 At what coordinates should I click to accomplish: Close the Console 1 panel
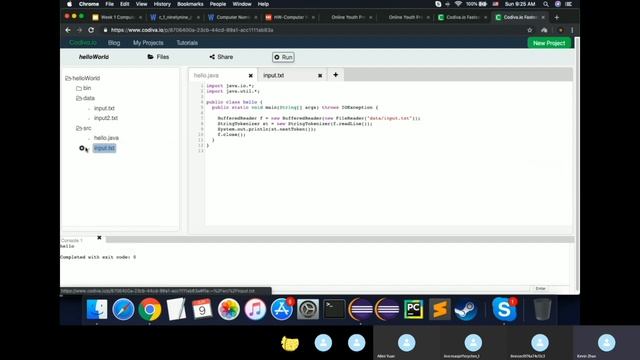point(99,238)
